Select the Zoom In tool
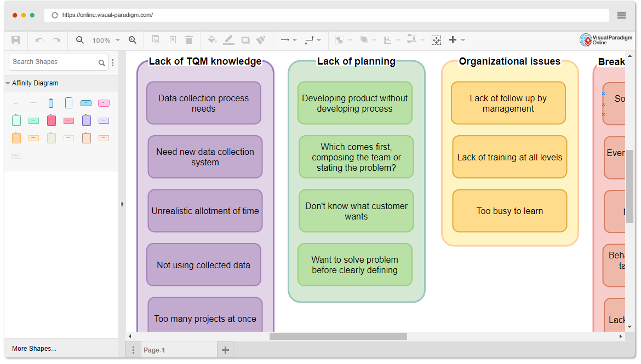This screenshot has width=641, height=364. click(x=133, y=39)
